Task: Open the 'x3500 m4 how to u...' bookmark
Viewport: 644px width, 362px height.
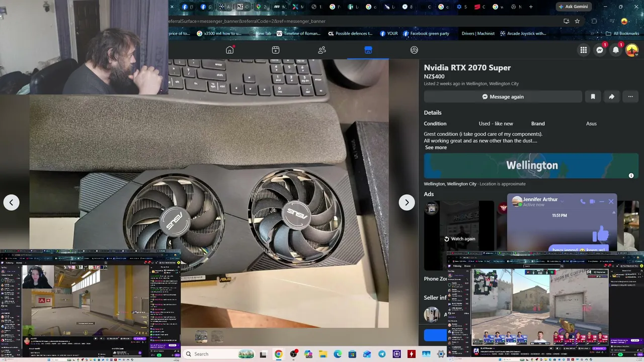Action: (219, 33)
